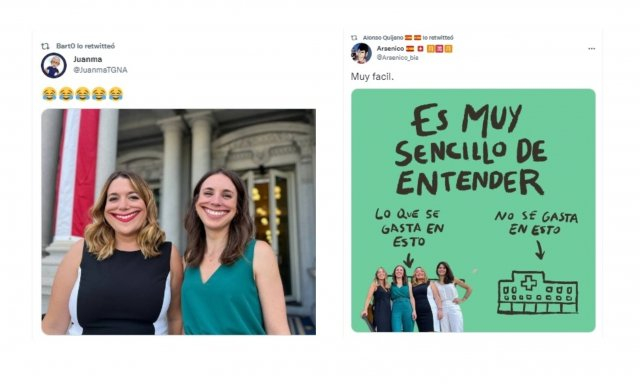Viewport: 640px width, 384px height.
Task: Open the three-dot menu on Arsenico's tweet
Action: pos(591,49)
